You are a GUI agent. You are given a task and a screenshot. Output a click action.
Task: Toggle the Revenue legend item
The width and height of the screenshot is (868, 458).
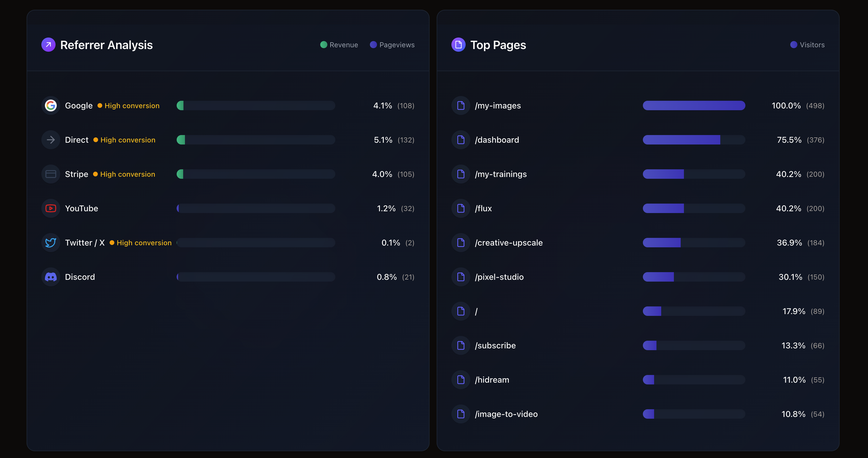(339, 45)
